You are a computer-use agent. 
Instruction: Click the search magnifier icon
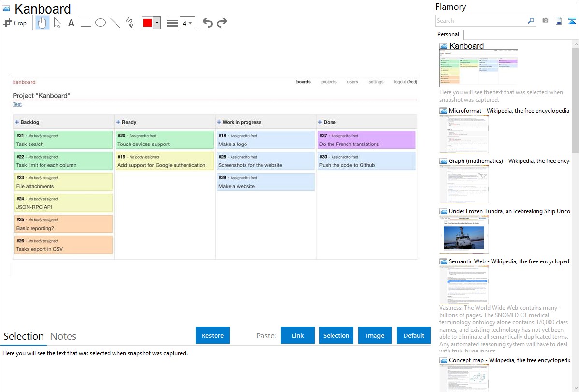click(531, 21)
